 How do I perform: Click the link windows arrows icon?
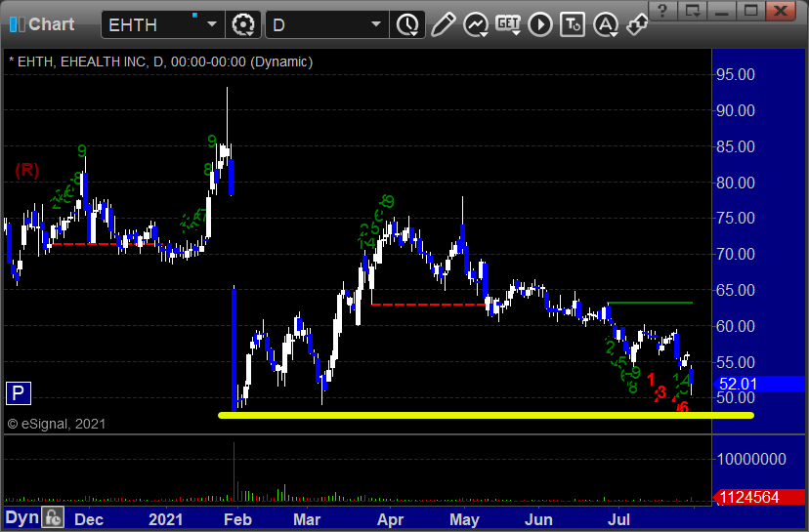pos(637,24)
